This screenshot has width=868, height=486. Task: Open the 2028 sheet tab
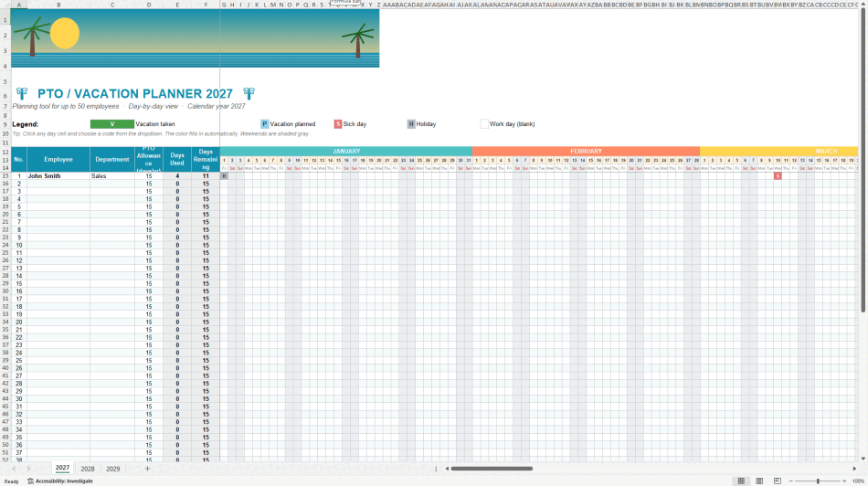pos(88,469)
